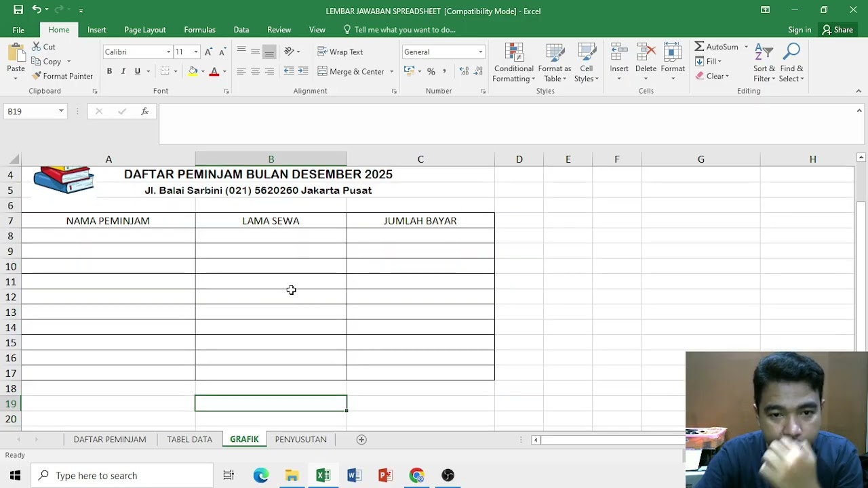Toggle Underline formatting
The width and height of the screenshot is (868, 488).
point(138,71)
